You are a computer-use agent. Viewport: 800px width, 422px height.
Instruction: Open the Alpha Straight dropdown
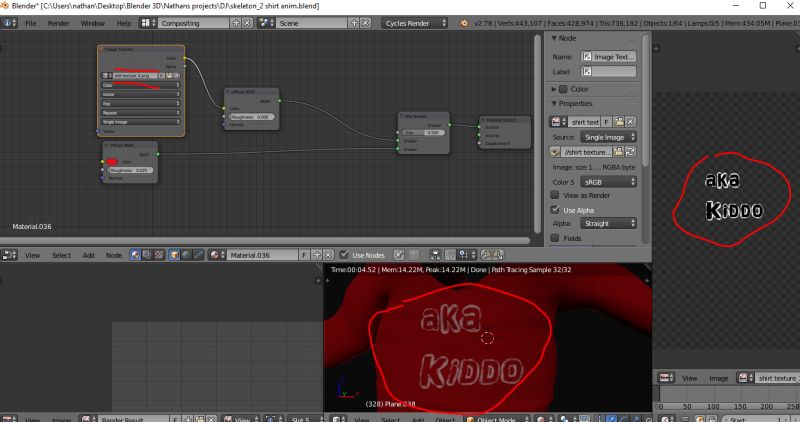click(608, 224)
